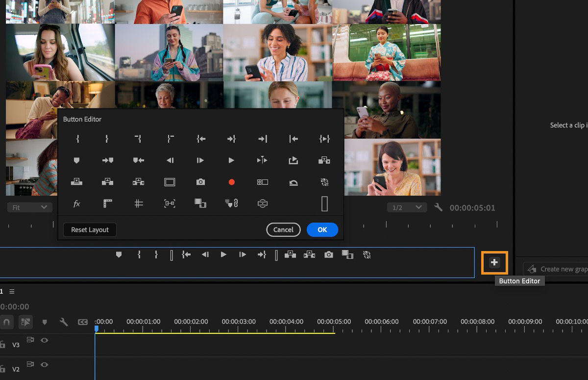Screen dimensions: 588x380
Task: Open the Fit zoom level dropdown
Action: coord(29,207)
